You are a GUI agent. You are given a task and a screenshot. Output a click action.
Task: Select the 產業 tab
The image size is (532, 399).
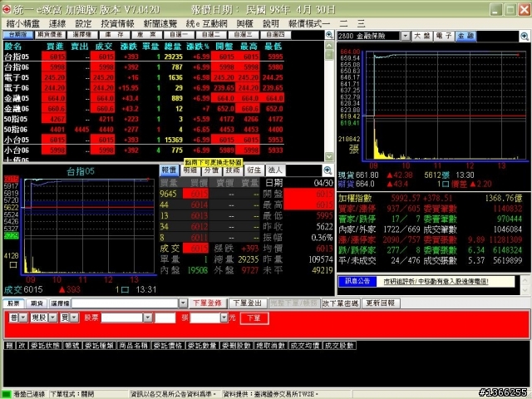[146, 35]
